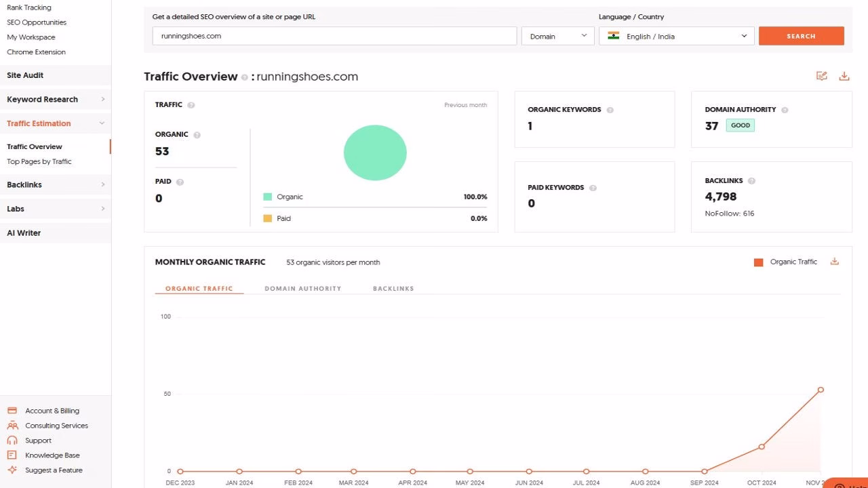This screenshot has width=868, height=488.
Task: Click the Support headset icon
Action: click(12, 440)
